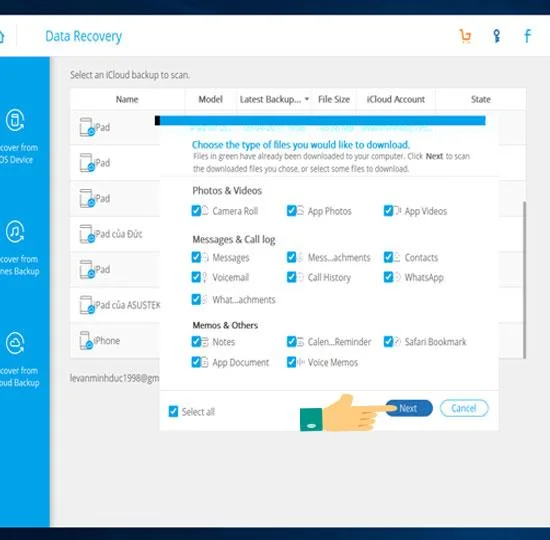Screen dimensions: 550x540
Task: Sort by the File Size column header
Action: 334,99
